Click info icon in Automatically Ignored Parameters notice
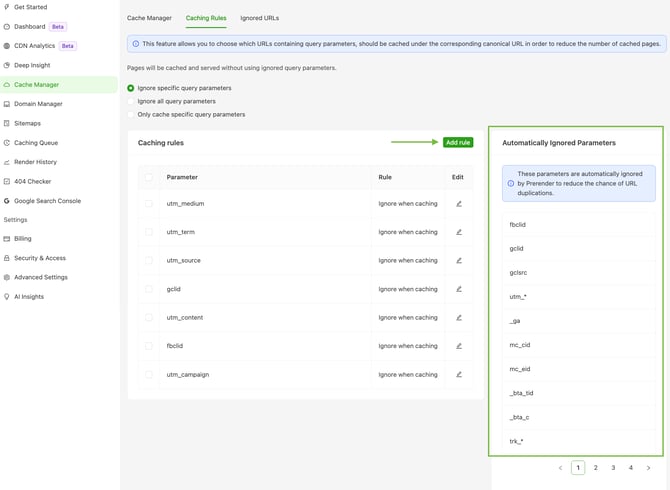Image resolution: width=670 pixels, height=490 pixels. point(511,183)
